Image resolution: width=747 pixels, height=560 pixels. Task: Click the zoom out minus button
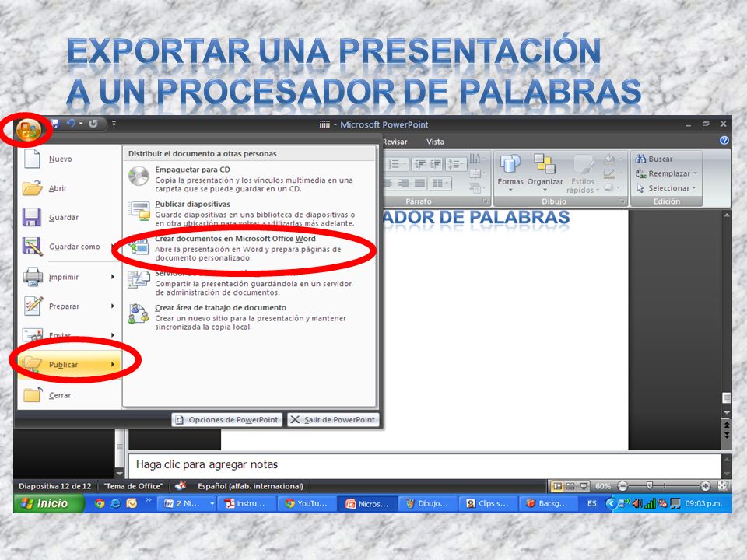622,486
